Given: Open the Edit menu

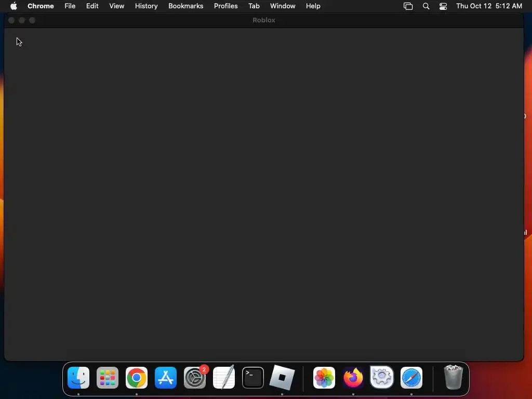Looking at the screenshot, I should [x=92, y=6].
